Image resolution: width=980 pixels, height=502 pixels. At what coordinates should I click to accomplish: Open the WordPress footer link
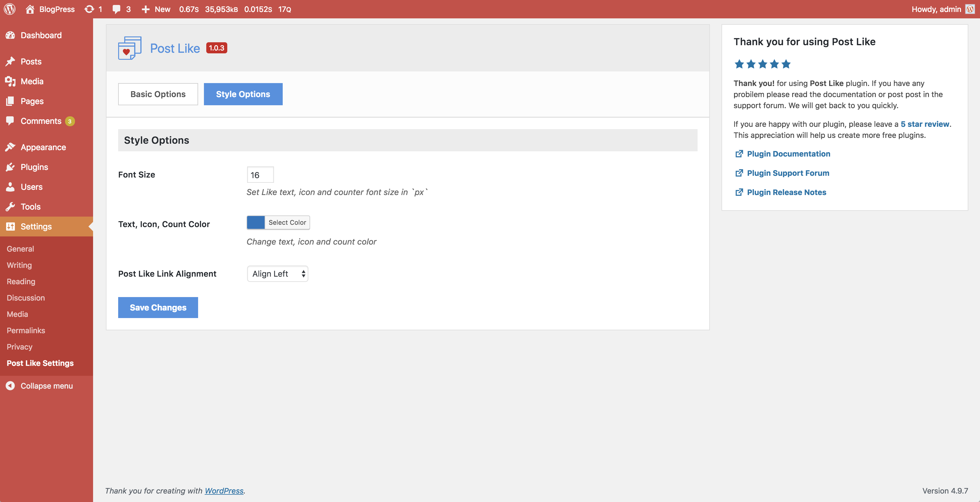[x=224, y=491]
